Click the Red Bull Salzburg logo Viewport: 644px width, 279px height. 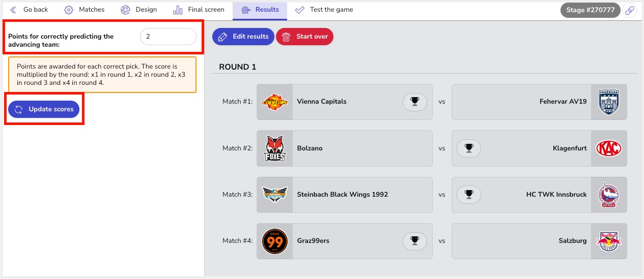click(609, 241)
